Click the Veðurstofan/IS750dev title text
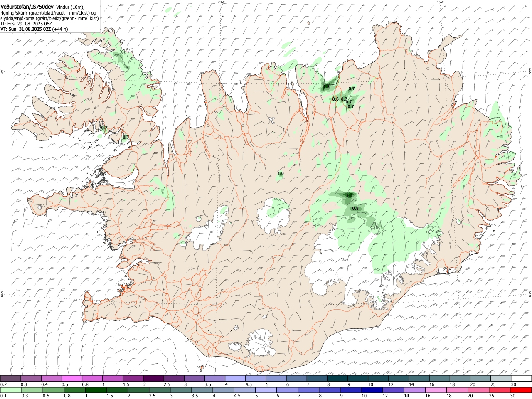The width and height of the screenshot is (532, 399). coord(27,6)
